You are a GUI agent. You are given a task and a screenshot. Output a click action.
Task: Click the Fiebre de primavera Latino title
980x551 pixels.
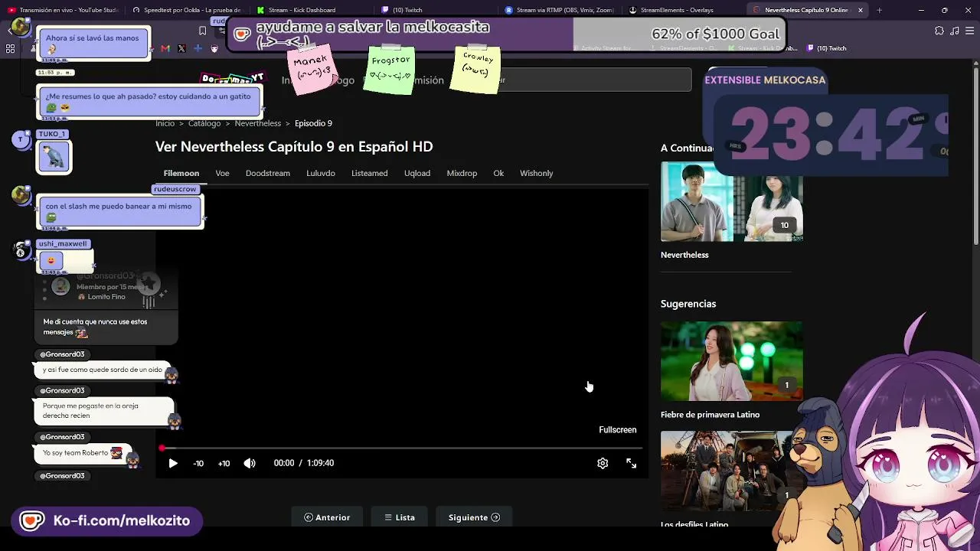coord(710,415)
